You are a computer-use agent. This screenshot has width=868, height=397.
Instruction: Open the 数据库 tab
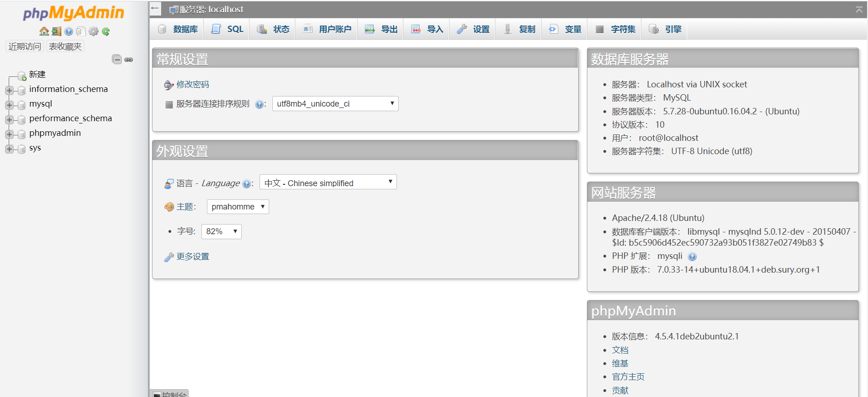click(178, 29)
